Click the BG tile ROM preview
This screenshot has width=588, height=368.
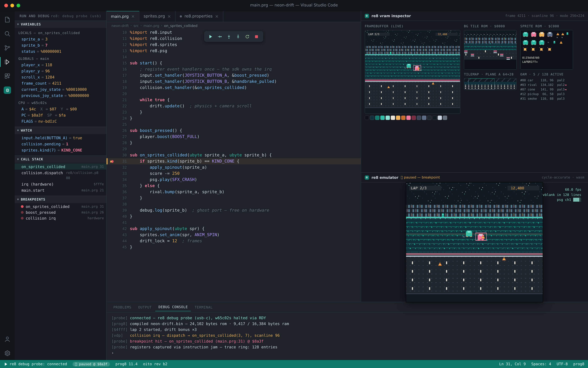(x=490, y=50)
